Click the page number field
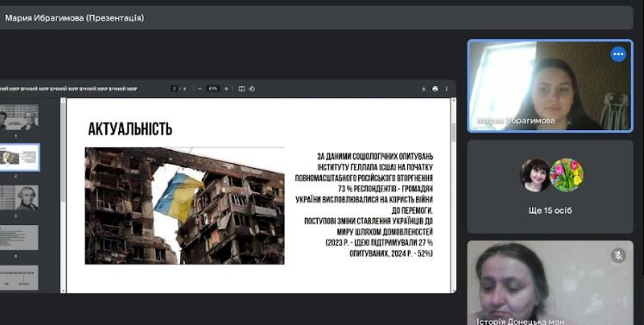 [174, 89]
